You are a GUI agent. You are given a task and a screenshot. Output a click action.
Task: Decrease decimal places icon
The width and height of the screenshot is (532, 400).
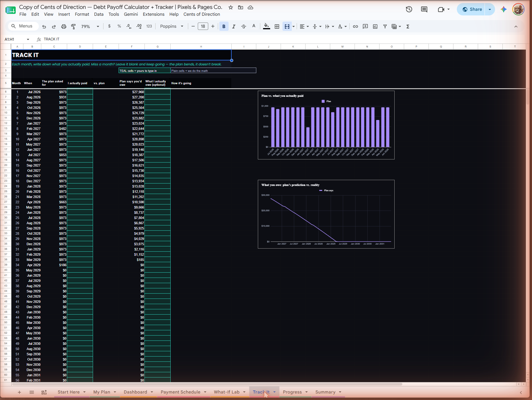pos(129,26)
